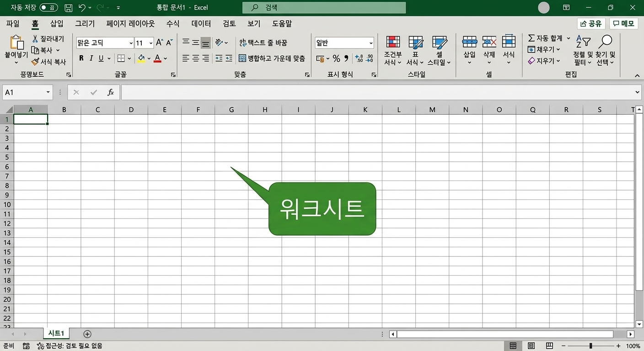Image resolution: width=644 pixels, height=351 pixels.
Task: Click the zoom slider handle
Action: click(x=591, y=346)
